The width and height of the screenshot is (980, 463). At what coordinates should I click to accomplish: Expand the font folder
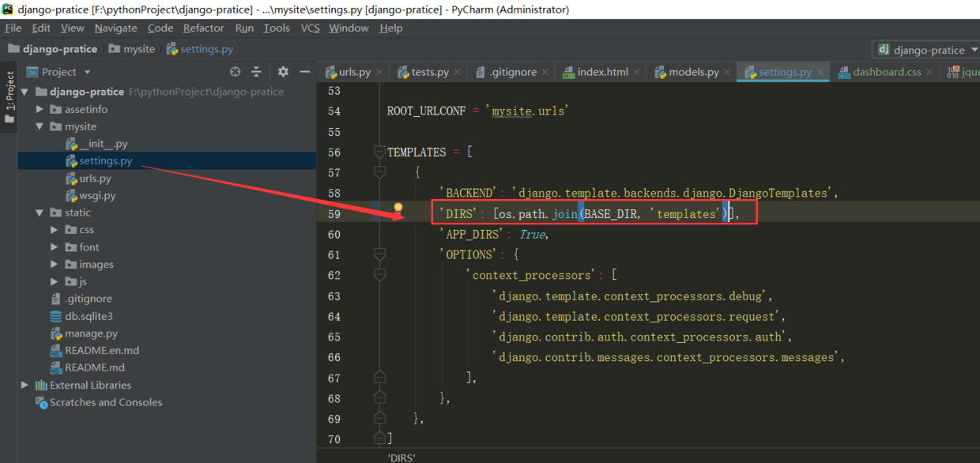[55, 247]
